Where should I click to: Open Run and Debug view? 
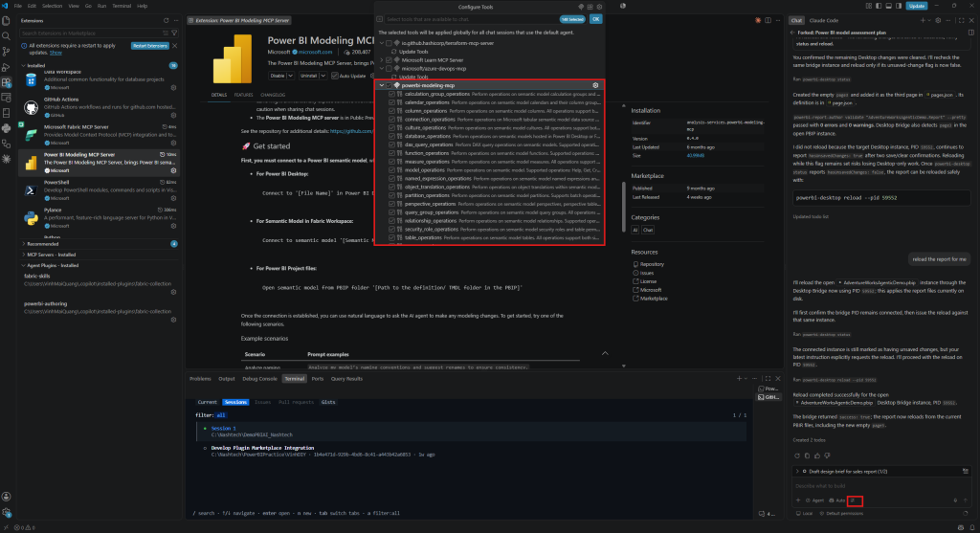click(x=7, y=68)
